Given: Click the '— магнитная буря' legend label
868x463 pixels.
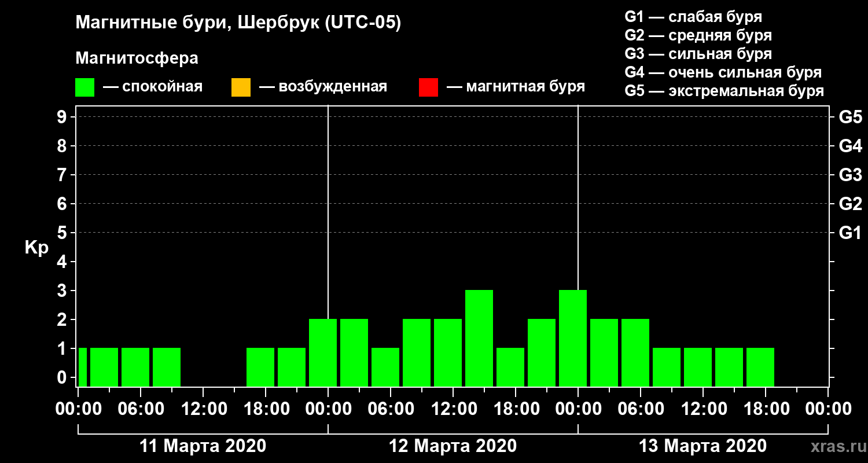Looking at the screenshot, I should click(x=516, y=87).
